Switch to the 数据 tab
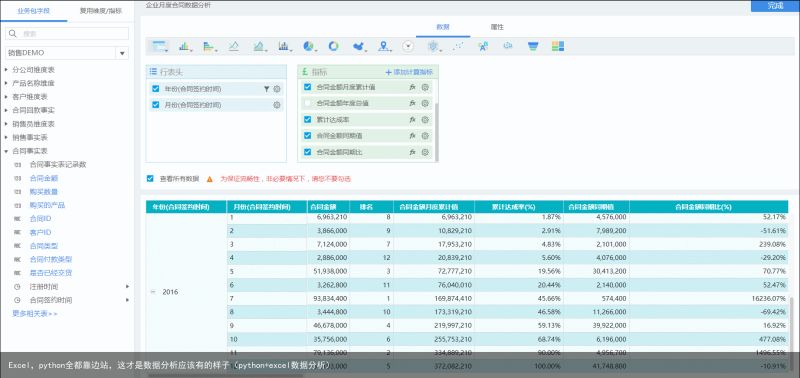This screenshot has height=378, width=800. [x=443, y=27]
